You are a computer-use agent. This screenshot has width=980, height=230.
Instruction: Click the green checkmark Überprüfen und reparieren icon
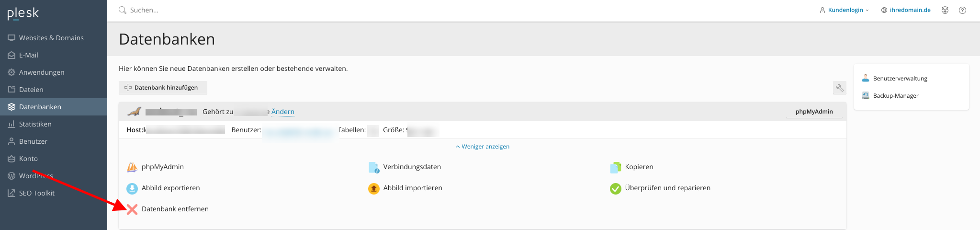pyautogui.click(x=616, y=188)
